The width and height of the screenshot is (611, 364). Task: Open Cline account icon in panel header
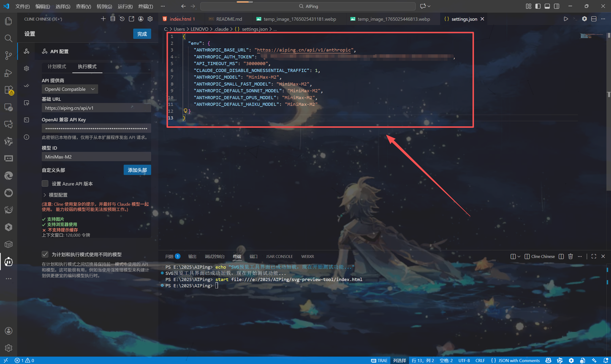[x=141, y=19]
